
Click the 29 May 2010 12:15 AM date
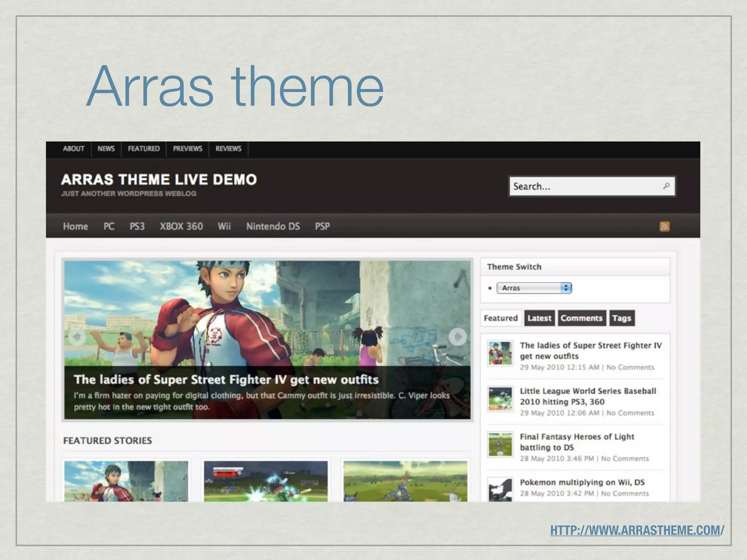point(560,367)
